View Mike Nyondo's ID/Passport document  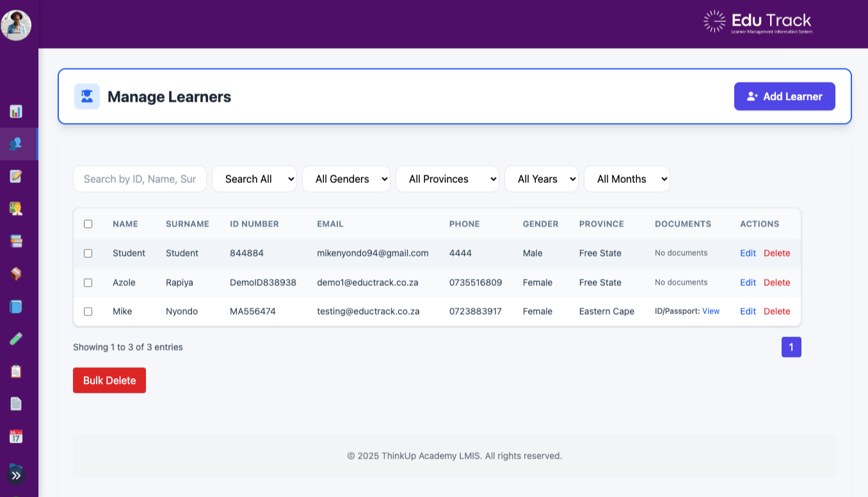tap(711, 312)
